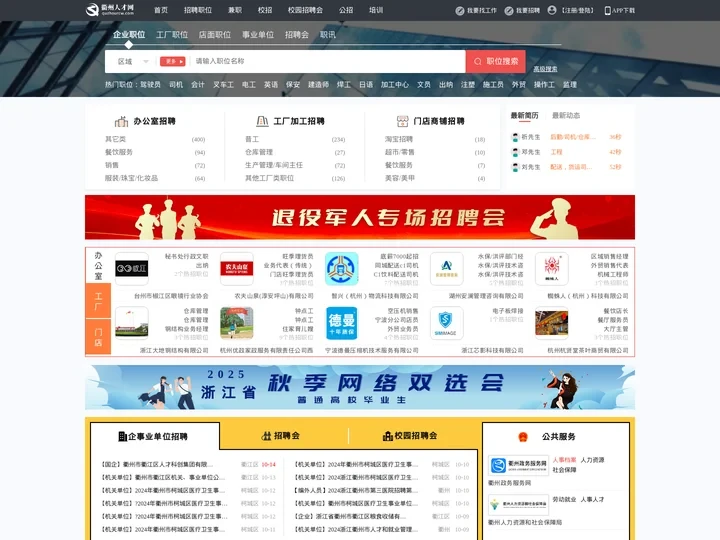720x540 pixels.
Task: Switch to the 最新动态 tab
Action: click(566, 115)
